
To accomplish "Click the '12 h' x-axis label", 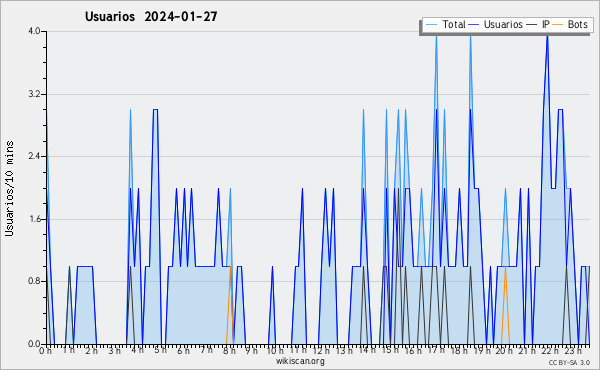I will [321, 351].
